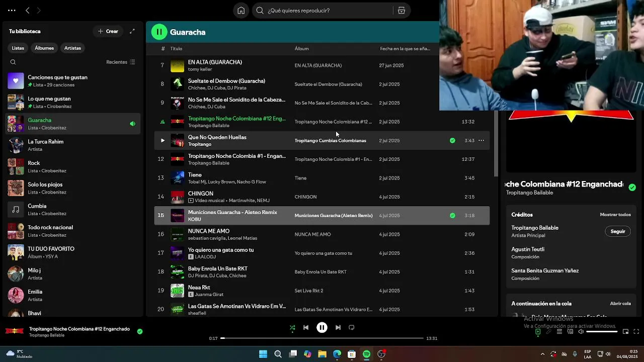Image resolution: width=644 pixels, height=362 pixels.
Task: Toggle the saved checkmark on 'Municiones Guaracha - Aleteo Remix'
Action: tap(452, 216)
